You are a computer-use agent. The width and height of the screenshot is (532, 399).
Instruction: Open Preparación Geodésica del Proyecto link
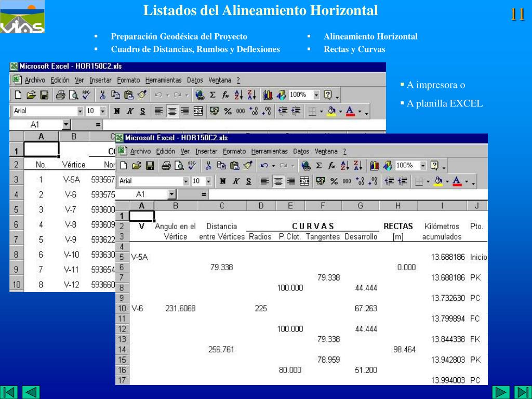(x=179, y=36)
